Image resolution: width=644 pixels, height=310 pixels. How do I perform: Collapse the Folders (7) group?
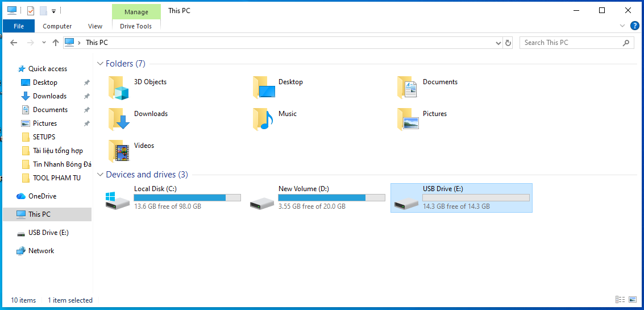coord(101,64)
